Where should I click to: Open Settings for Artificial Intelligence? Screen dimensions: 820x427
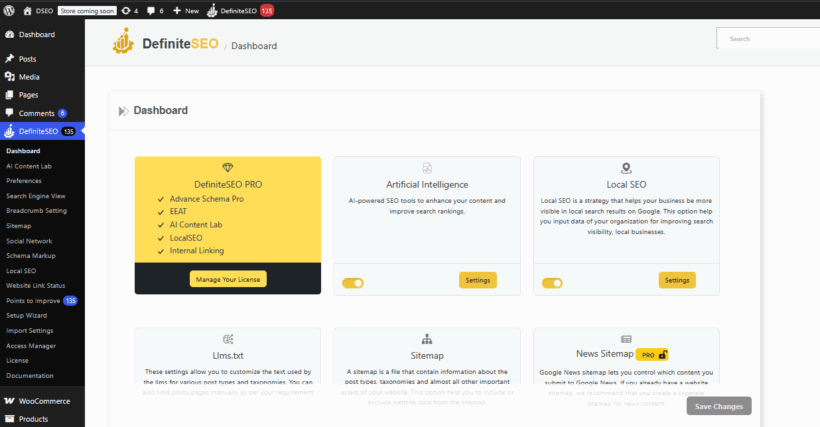click(477, 280)
